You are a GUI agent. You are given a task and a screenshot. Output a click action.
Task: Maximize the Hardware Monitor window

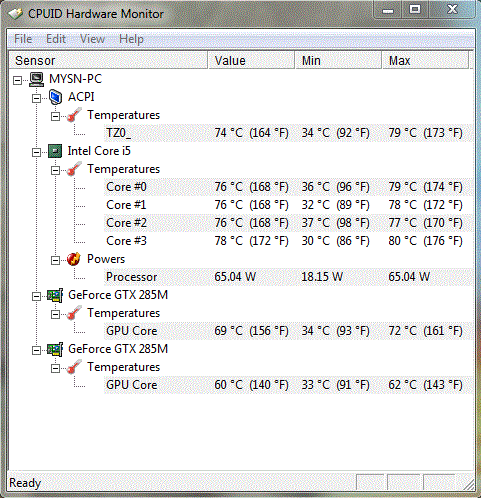(415, 10)
